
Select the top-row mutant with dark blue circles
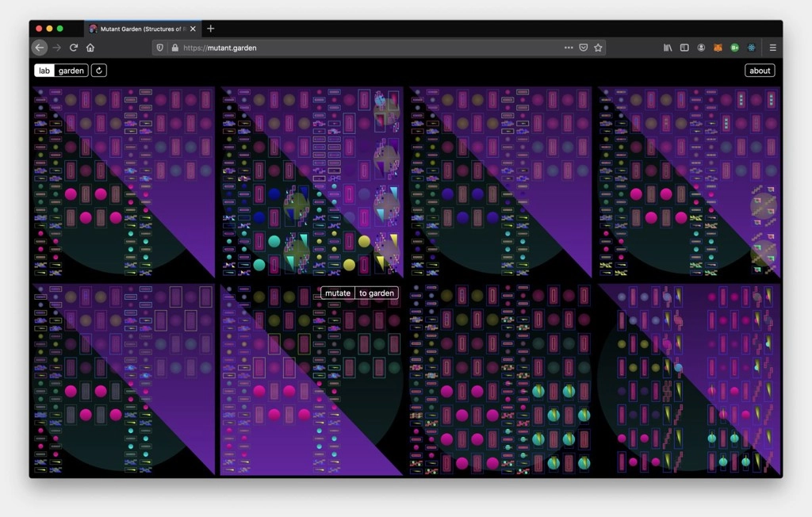pos(500,182)
